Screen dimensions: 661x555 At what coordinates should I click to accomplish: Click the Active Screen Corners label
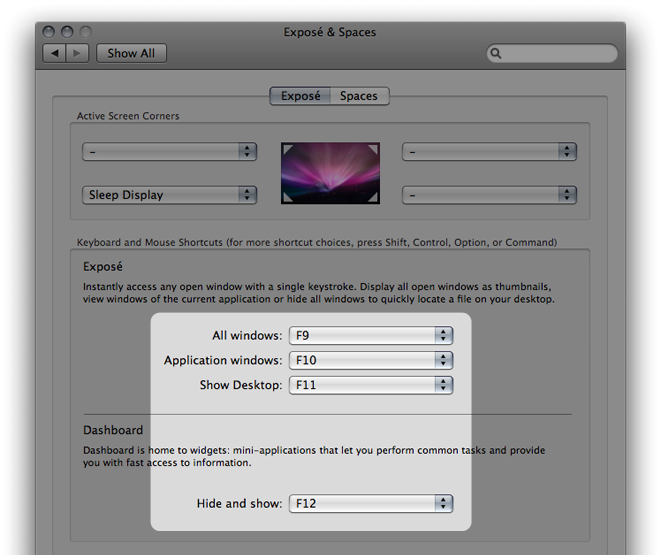coord(128,116)
